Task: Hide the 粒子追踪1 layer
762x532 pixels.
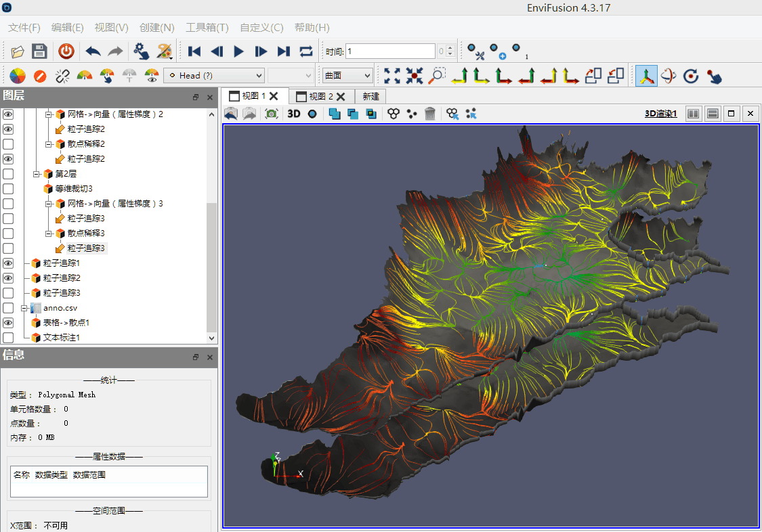Action: pyautogui.click(x=8, y=263)
